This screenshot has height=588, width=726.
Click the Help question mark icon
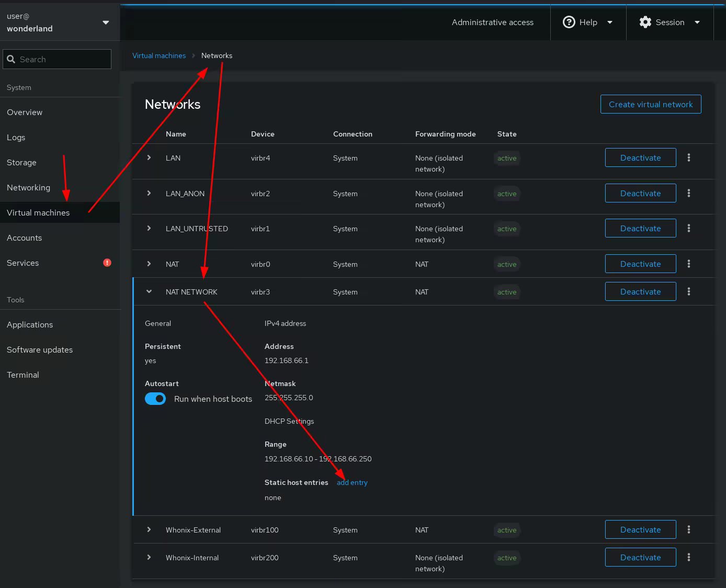569,22
